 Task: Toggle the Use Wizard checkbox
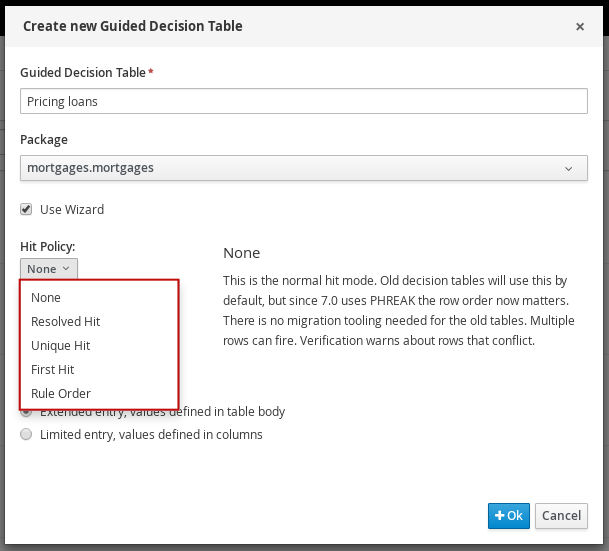pyautogui.click(x=26, y=210)
